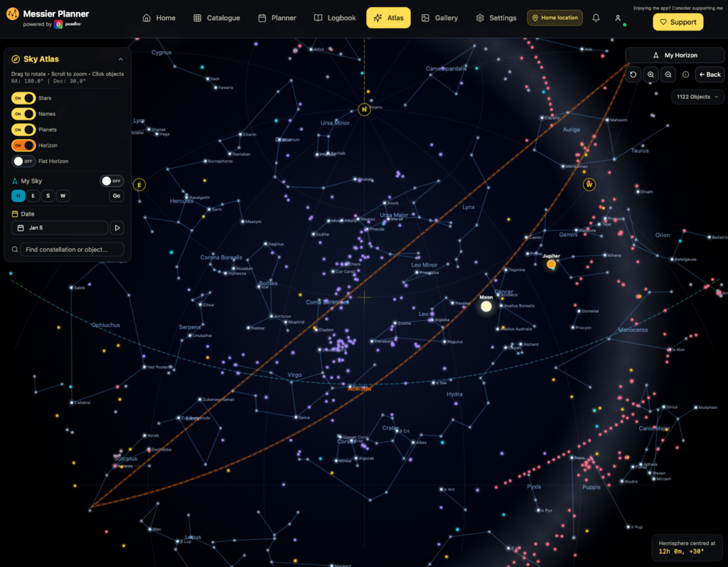Turn off the Stars toggle
The width and height of the screenshot is (728, 567).
23,98
